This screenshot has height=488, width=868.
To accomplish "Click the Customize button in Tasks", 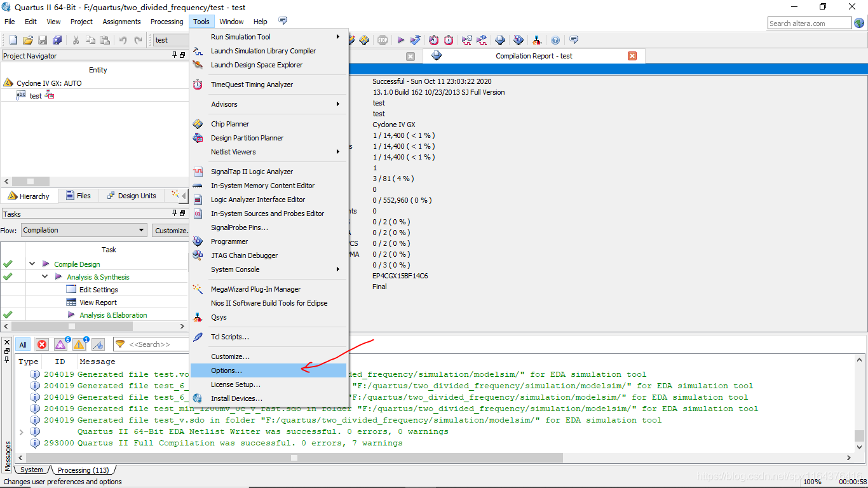I will [x=170, y=231].
